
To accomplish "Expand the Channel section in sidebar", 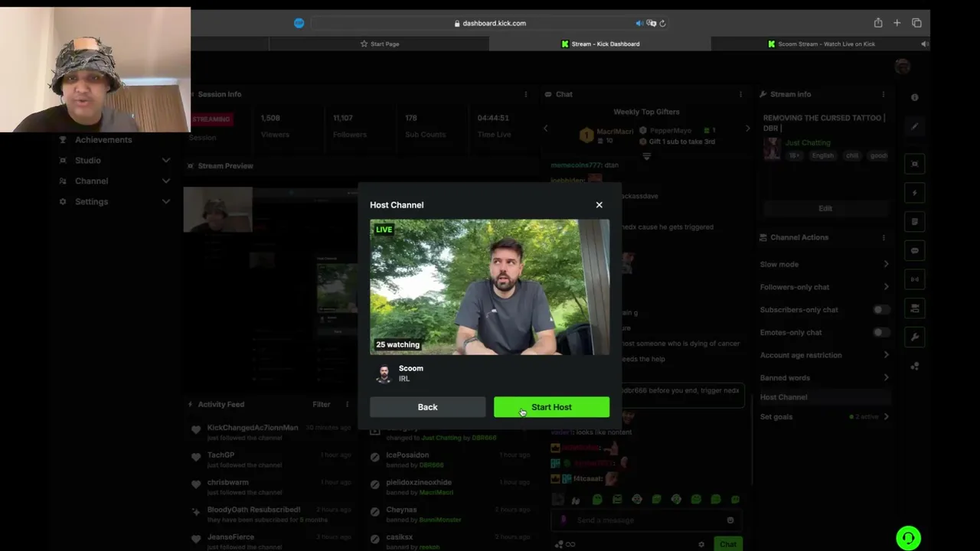I will pos(165,181).
